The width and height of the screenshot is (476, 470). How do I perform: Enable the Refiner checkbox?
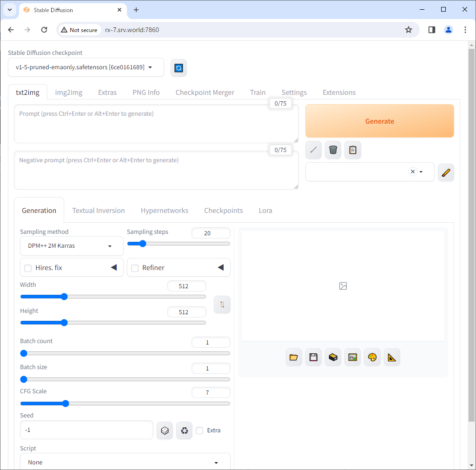coord(135,268)
